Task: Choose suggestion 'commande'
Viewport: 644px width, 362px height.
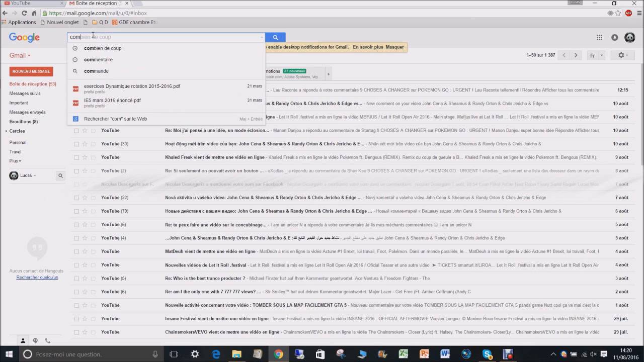Action: (166, 71)
